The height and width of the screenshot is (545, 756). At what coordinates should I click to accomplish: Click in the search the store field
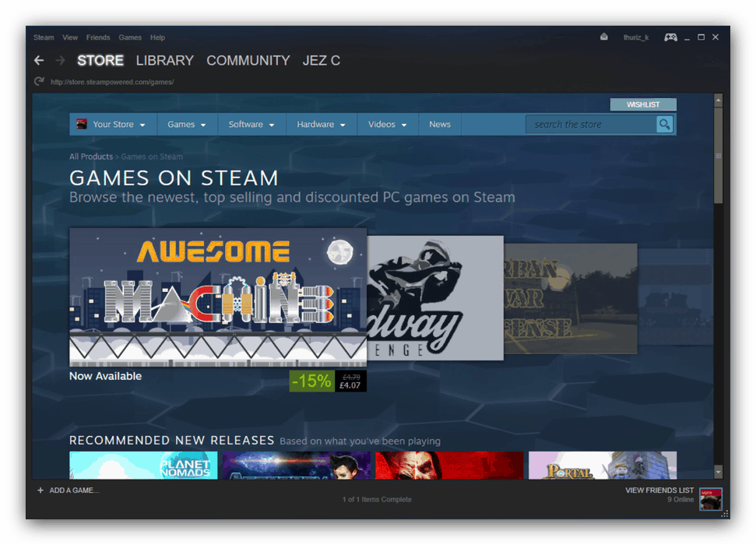tap(591, 125)
